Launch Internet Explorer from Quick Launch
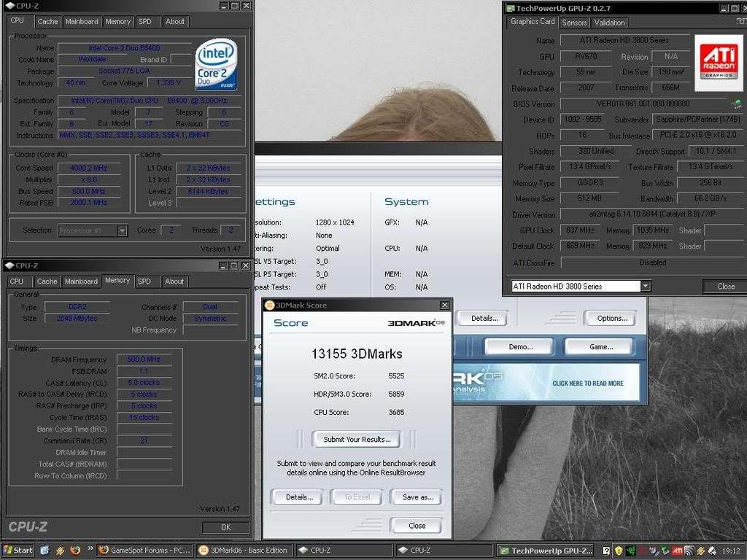 tap(44, 551)
